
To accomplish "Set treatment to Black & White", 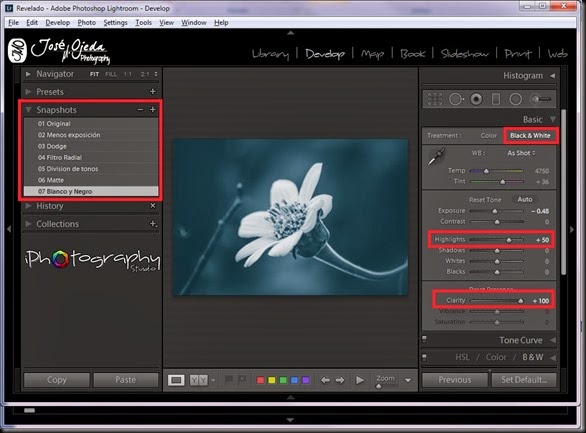I will [530, 136].
